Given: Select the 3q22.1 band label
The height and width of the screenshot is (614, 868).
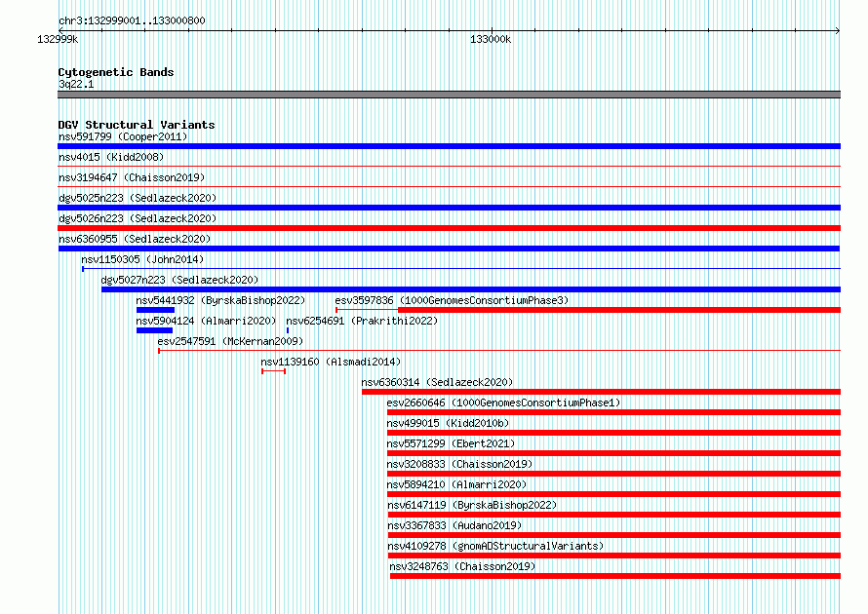Looking at the screenshot, I should [x=76, y=84].
